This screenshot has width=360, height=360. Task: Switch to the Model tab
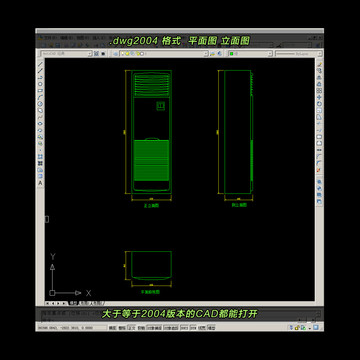point(73,303)
